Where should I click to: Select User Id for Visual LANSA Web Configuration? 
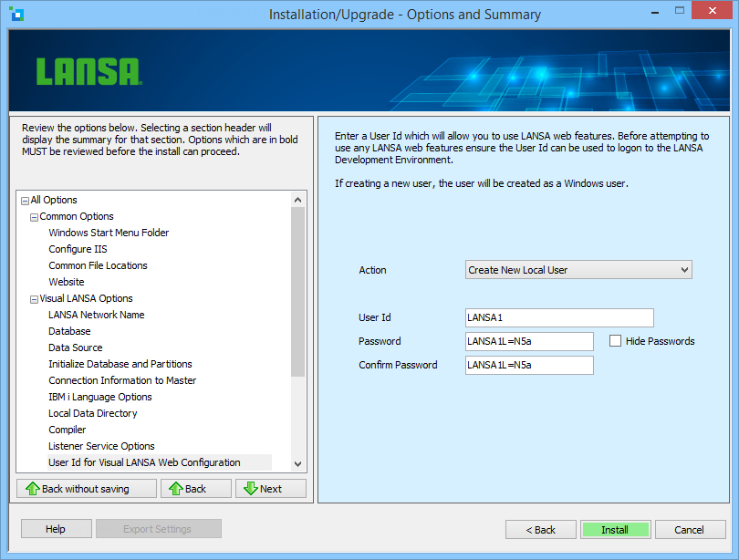coord(144,462)
